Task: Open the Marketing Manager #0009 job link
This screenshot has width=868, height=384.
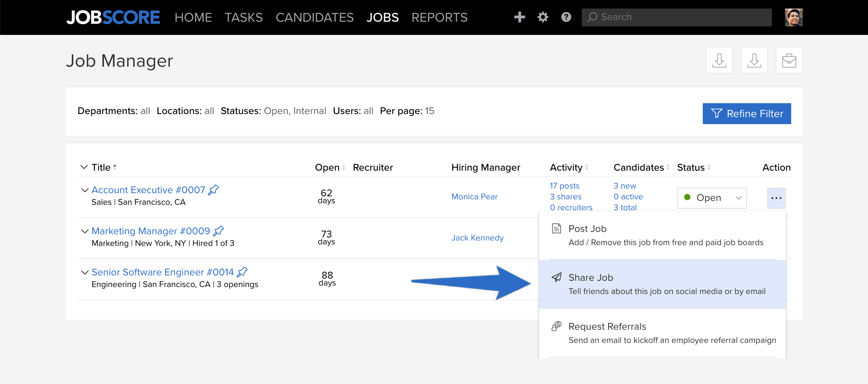Action: tap(151, 231)
